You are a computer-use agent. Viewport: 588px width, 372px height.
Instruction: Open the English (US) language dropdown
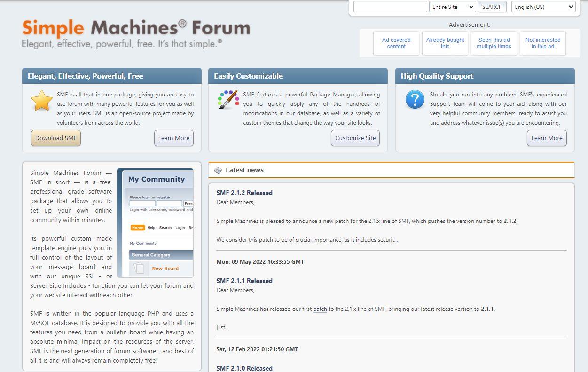(x=544, y=7)
